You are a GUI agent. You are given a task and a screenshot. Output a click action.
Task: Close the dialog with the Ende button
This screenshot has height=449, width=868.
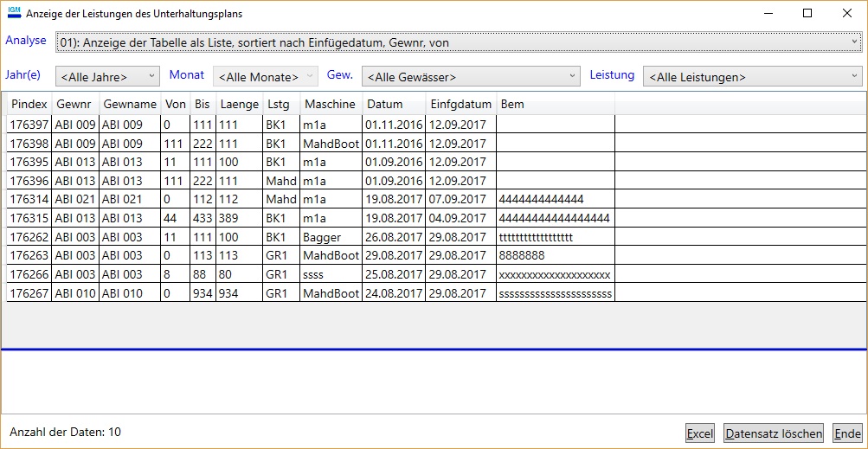click(x=847, y=433)
